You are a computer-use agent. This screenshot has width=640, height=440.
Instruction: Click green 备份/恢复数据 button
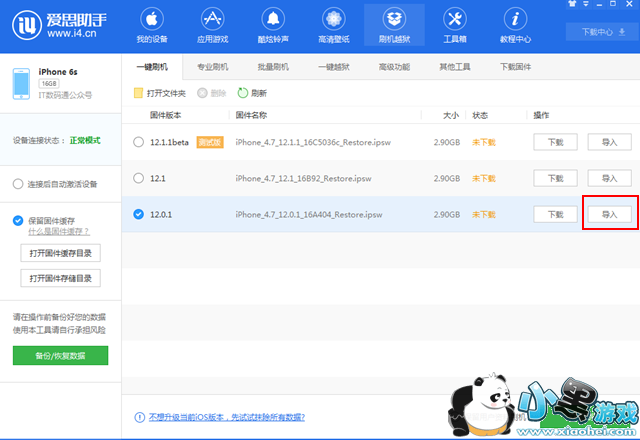60,356
